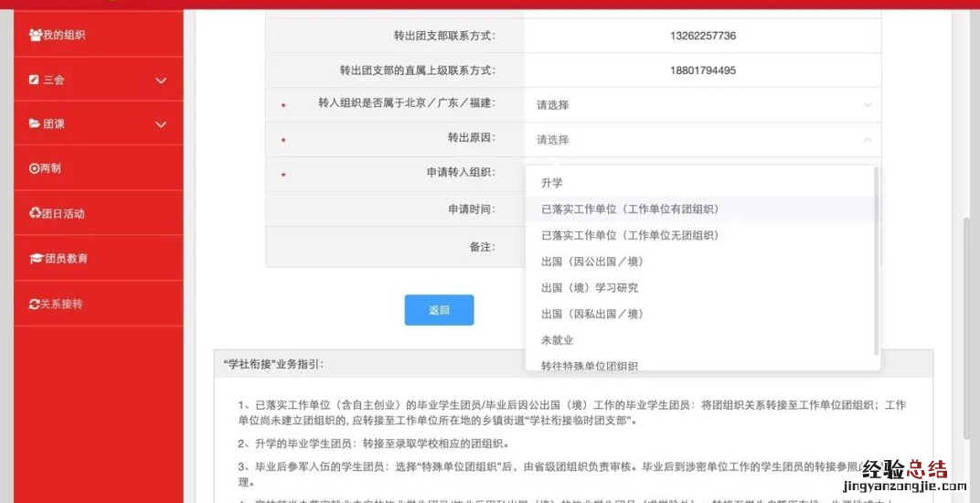This screenshot has width=980, height=503.
Task: Choose 已落实工作单位（工作单位有团组织）option
Action: click(630, 209)
